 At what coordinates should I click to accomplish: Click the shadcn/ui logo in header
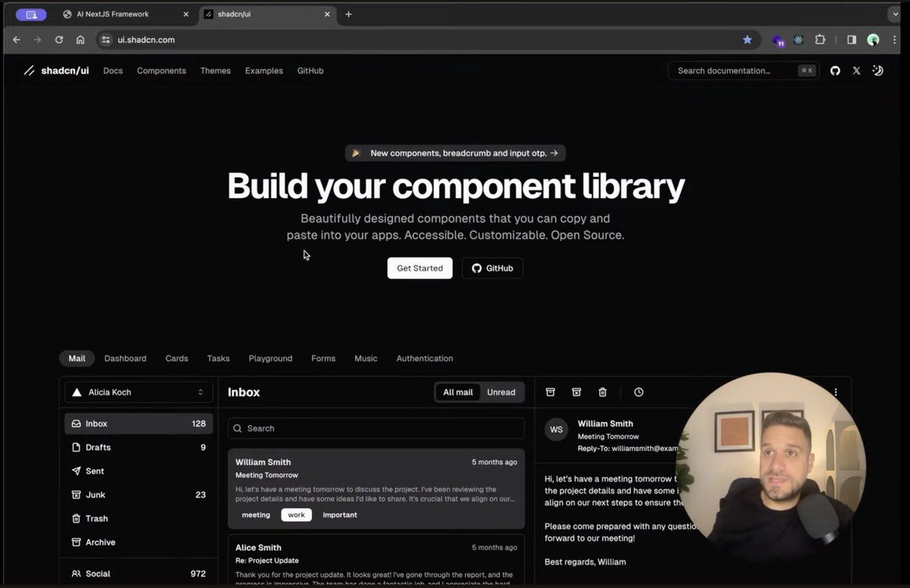(56, 70)
